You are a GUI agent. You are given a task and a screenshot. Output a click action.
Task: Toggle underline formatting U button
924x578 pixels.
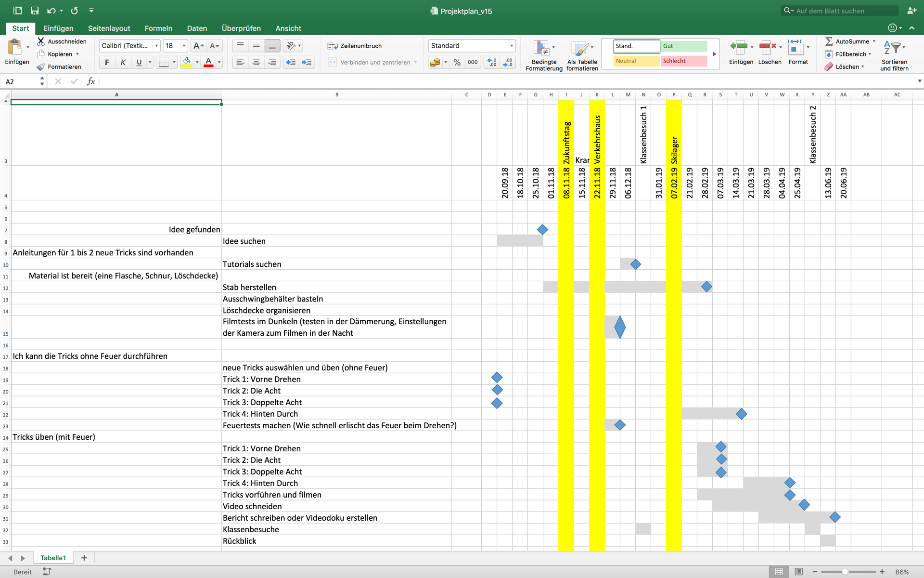coord(139,62)
